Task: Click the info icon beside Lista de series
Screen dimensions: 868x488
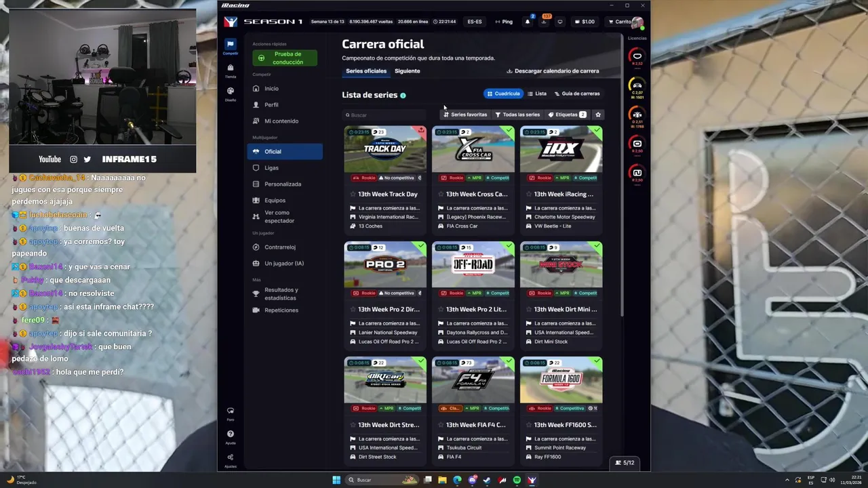Action: pyautogui.click(x=403, y=96)
